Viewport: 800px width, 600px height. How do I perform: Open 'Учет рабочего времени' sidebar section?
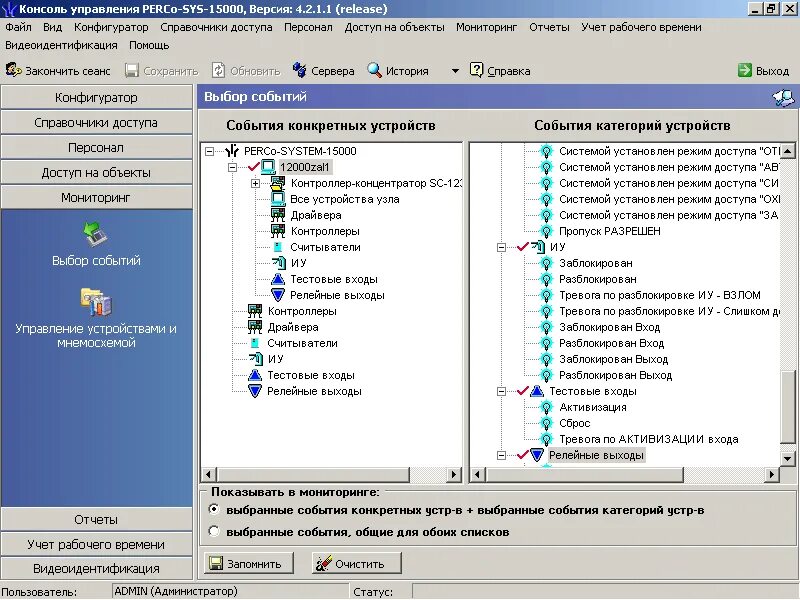[96, 544]
